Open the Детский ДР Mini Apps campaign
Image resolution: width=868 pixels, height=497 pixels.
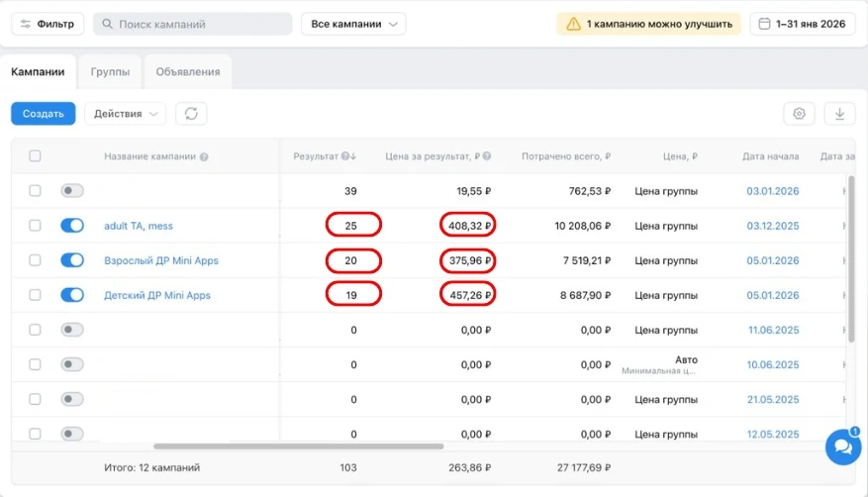[157, 295]
